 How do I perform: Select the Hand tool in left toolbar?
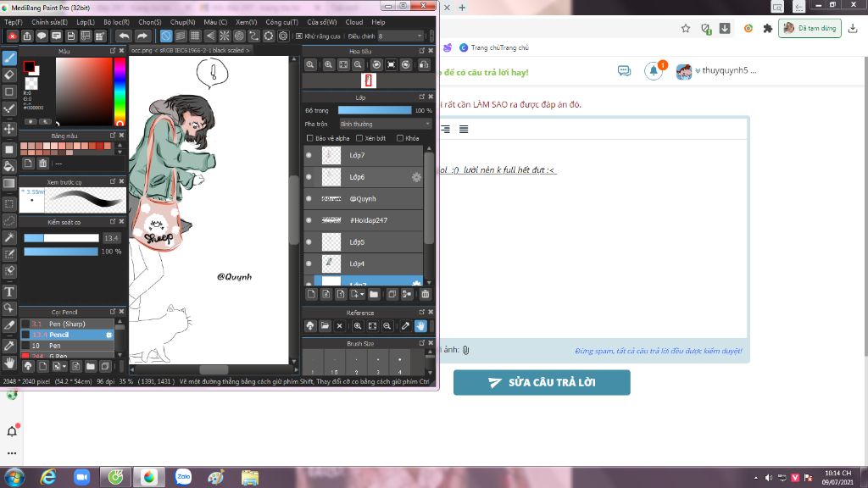point(9,363)
